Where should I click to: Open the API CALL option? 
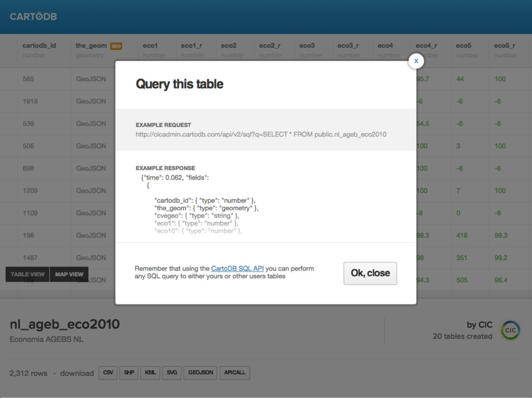[x=234, y=373]
